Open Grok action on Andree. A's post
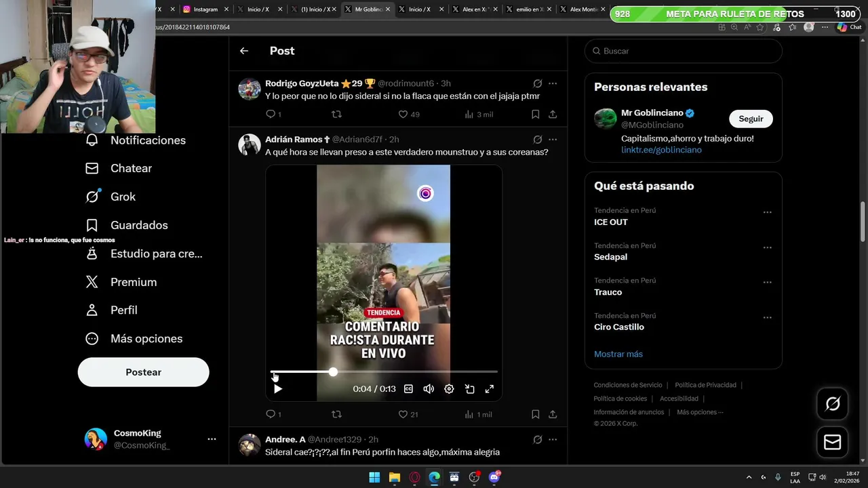 click(538, 439)
